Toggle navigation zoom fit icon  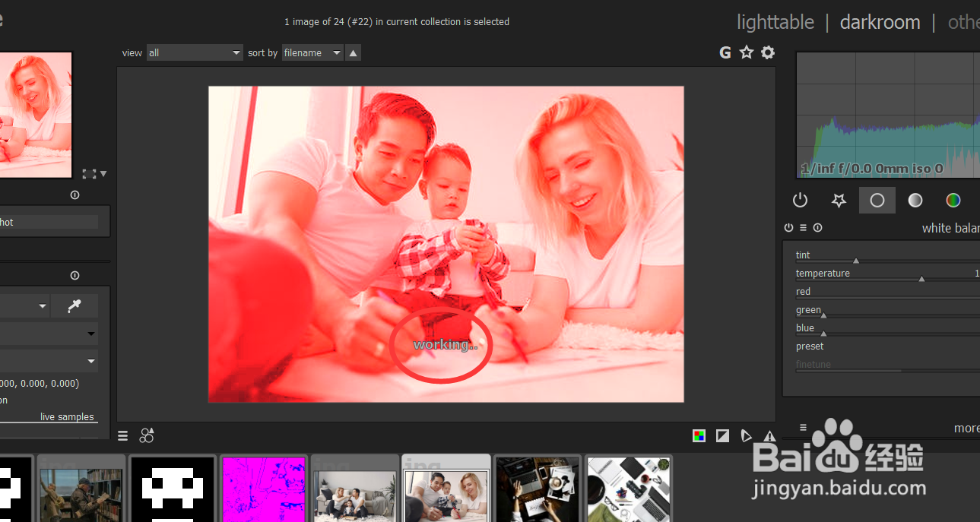click(x=89, y=174)
